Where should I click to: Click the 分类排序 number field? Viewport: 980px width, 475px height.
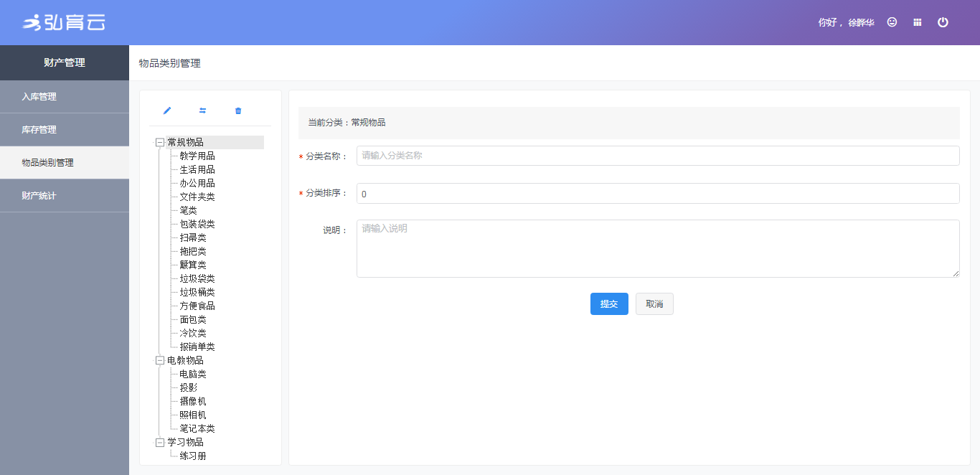click(657, 193)
